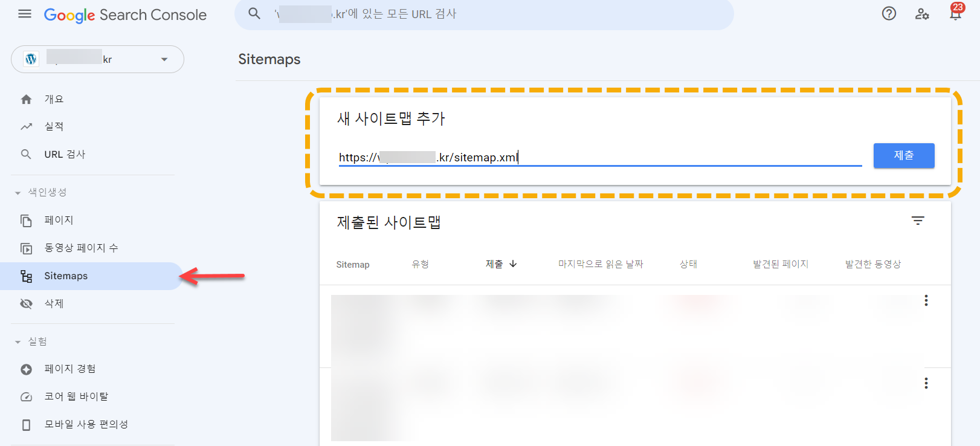Click the Sitemaps page title
Viewport: 980px width, 446px height.
point(269,59)
